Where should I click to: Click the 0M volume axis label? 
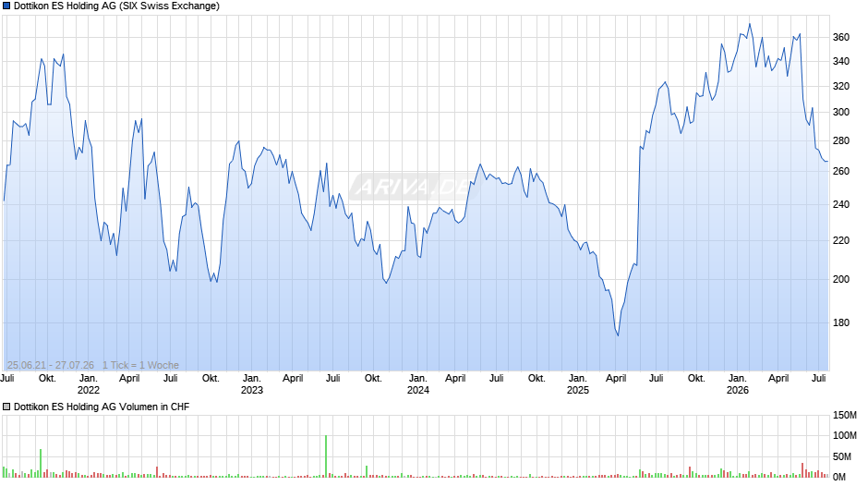838,477
